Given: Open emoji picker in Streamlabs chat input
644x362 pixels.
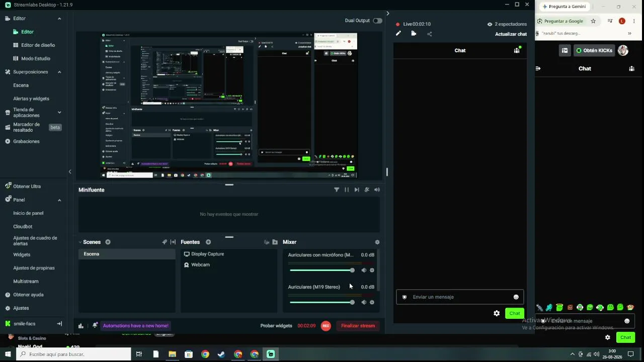Looking at the screenshot, I should point(516,297).
